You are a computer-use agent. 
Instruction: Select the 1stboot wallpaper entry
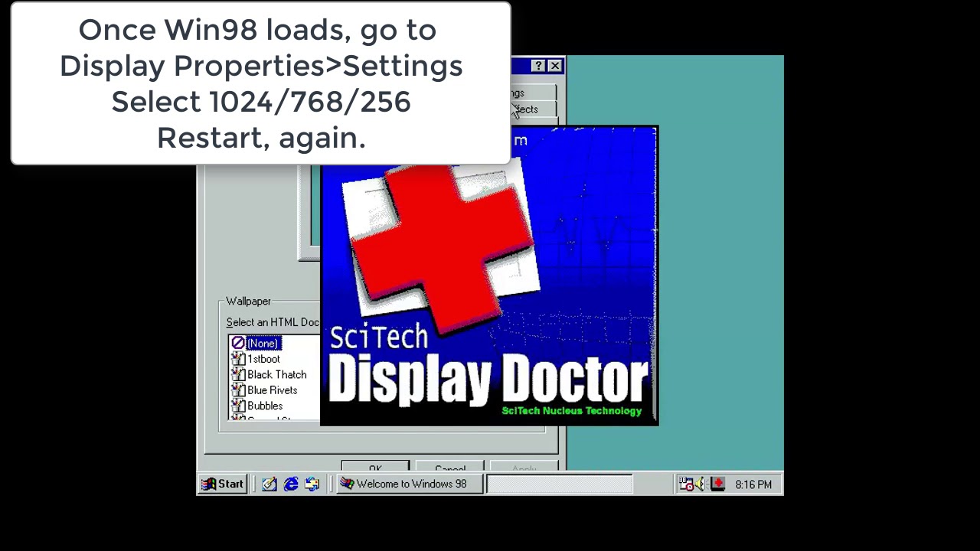263,359
